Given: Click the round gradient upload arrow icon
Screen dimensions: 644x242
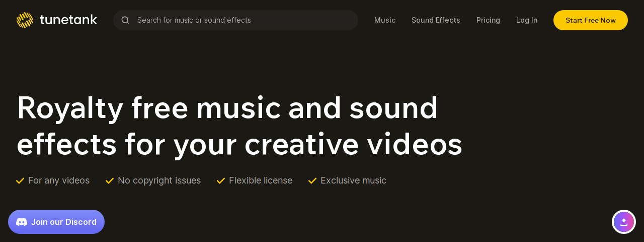Looking at the screenshot, I should point(624,222).
